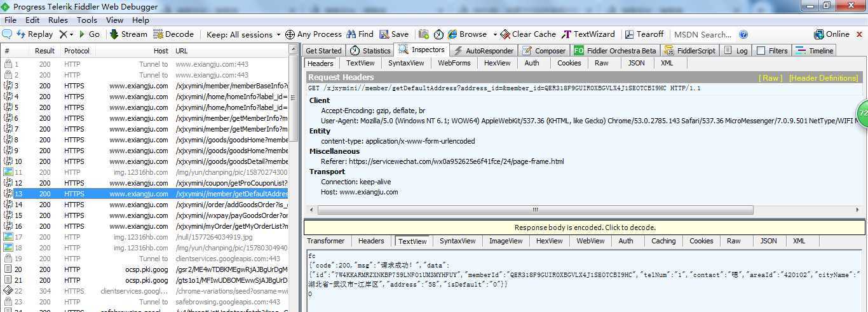
Task: Open the Remove (X) sessions dropdown
Action: [66, 34]
